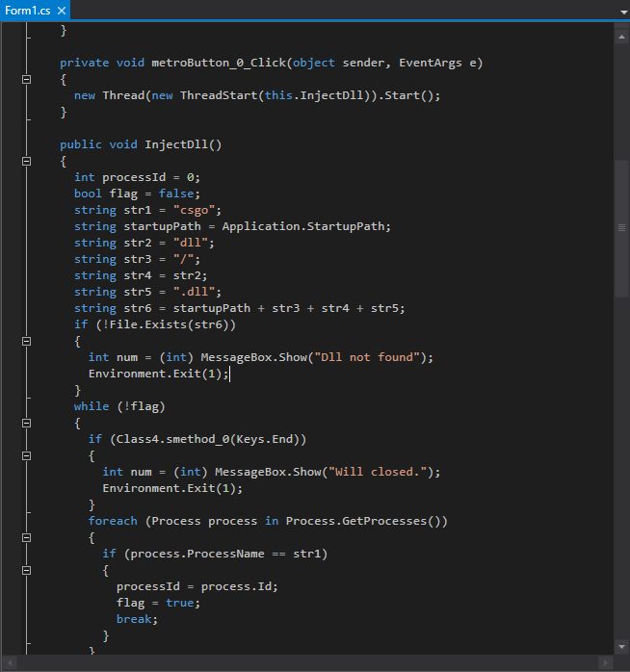This screenshot has height=672, width=630.
Task: Click the string str5 = ".dll" line
Action: (x=148, y=292)
